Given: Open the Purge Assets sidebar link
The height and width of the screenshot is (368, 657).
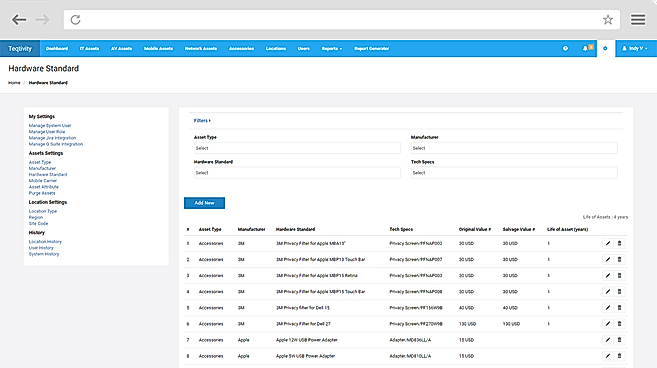Looking at the screenshot, I should tap(42, 193).
